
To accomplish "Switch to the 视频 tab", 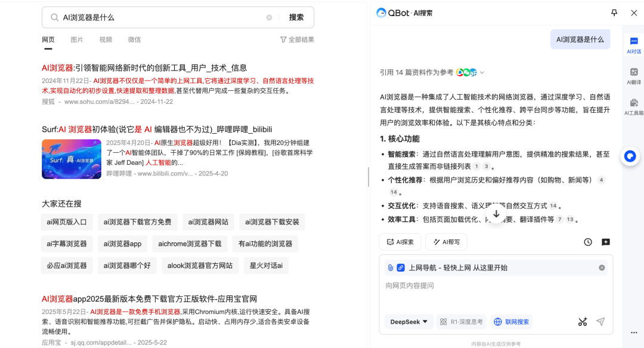I will pyautogui.click(x=105, y=39).
